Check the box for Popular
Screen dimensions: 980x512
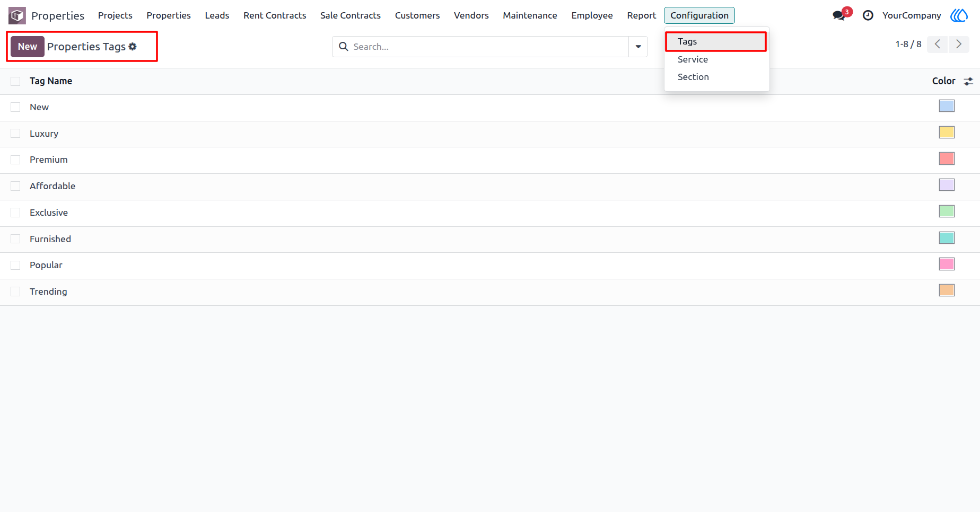tap(15, 265)
